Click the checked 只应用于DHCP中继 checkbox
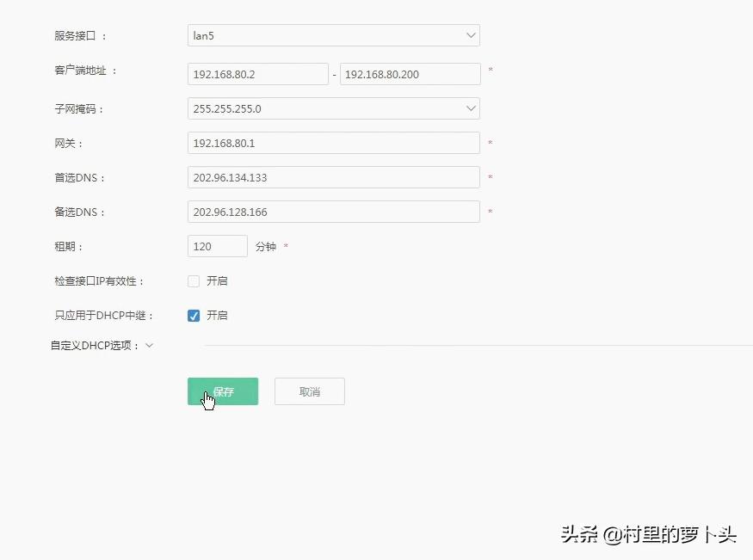The image size is (753, 560). point(193,315)
